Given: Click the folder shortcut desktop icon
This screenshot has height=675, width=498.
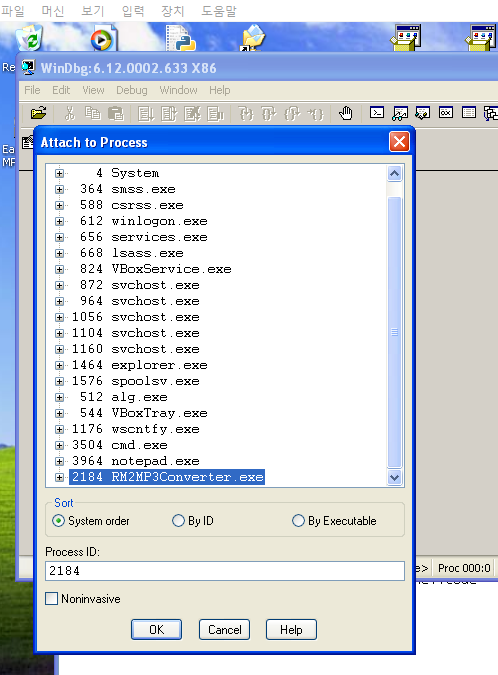Looking at the screenshot, I should click(253, 38).
